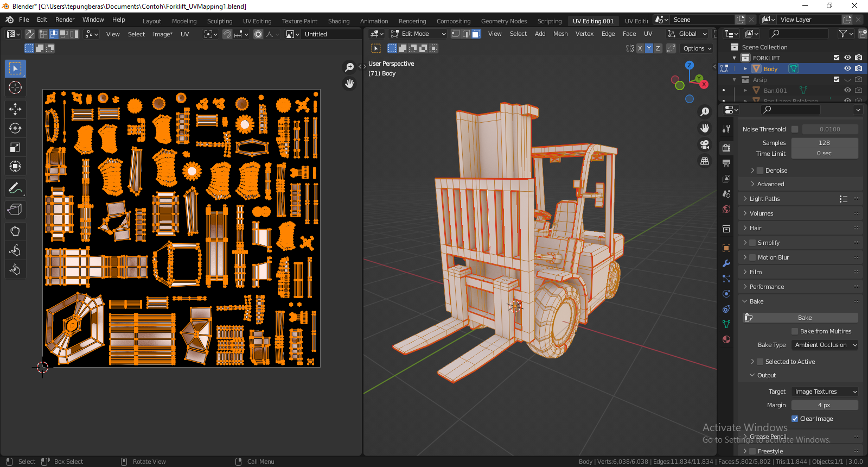The height and width of the screenshot is (467, 868).
Task: Switch to the Shading workspace tab
Action: click(339, 21)
